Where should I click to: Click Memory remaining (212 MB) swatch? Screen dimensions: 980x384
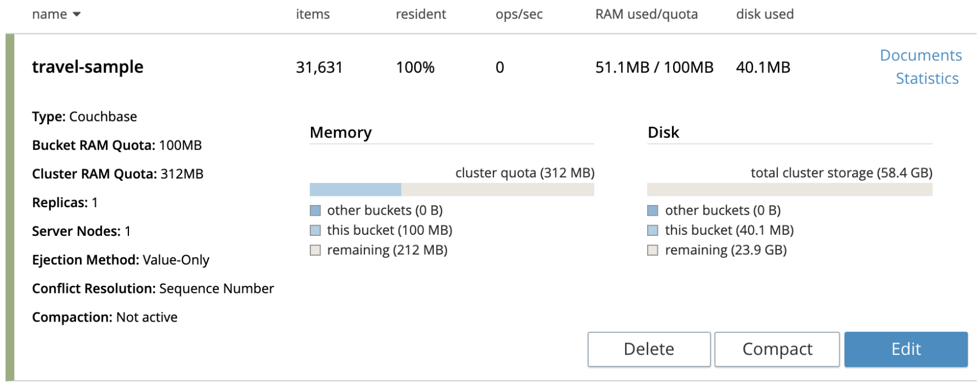(x=315, y=250)
